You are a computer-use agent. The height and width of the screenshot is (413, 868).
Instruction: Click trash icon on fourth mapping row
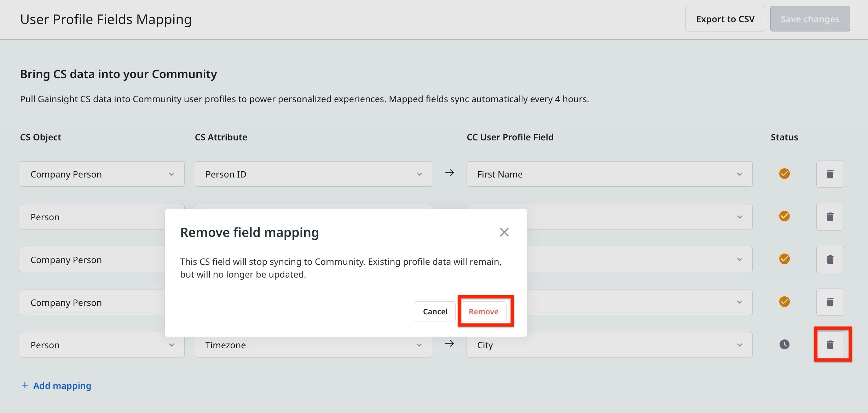tap(830, 302)
